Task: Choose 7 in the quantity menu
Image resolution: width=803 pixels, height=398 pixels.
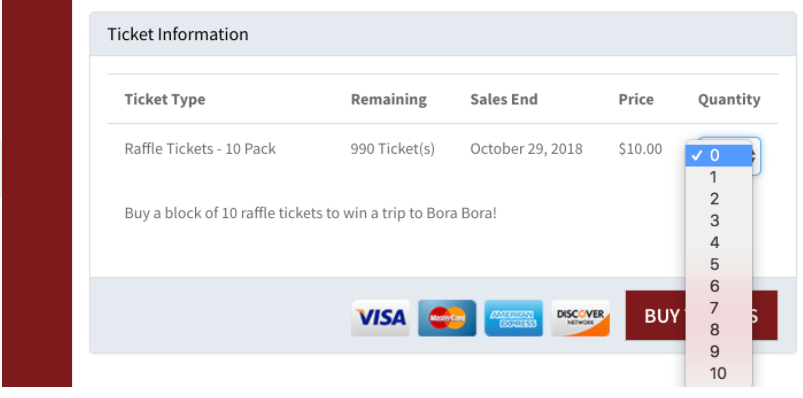Action: pyautogui.click(x=719, y=308)
